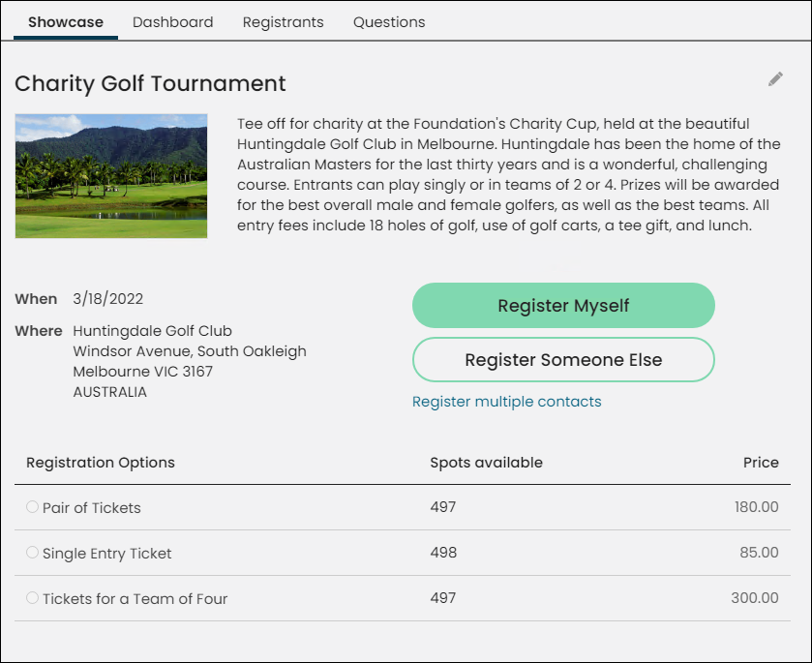Click the 180.00 price value
This screenshot has width=812, height=663.
(x=756, y=507)
